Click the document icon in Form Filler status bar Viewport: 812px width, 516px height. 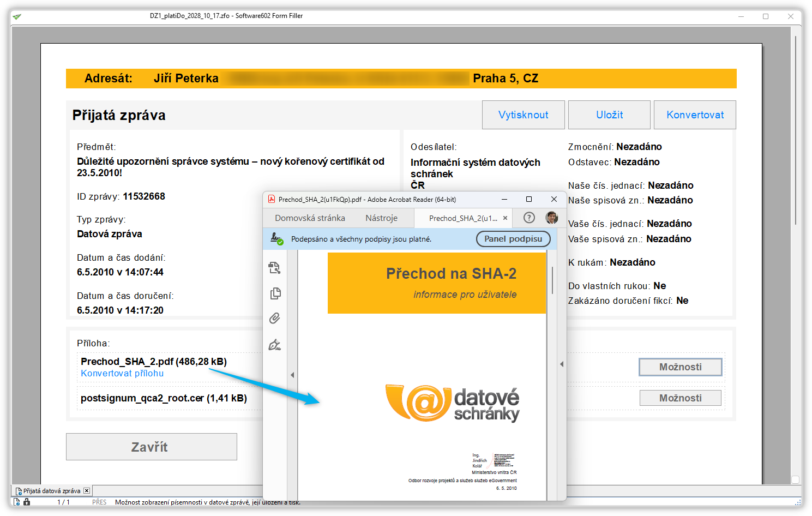[17, 502]
